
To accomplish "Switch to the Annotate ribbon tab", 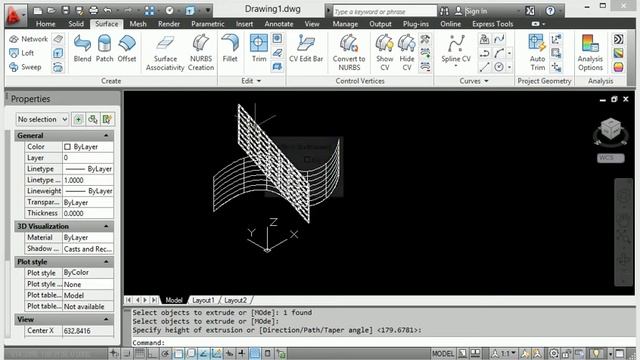I will point(279,24).
